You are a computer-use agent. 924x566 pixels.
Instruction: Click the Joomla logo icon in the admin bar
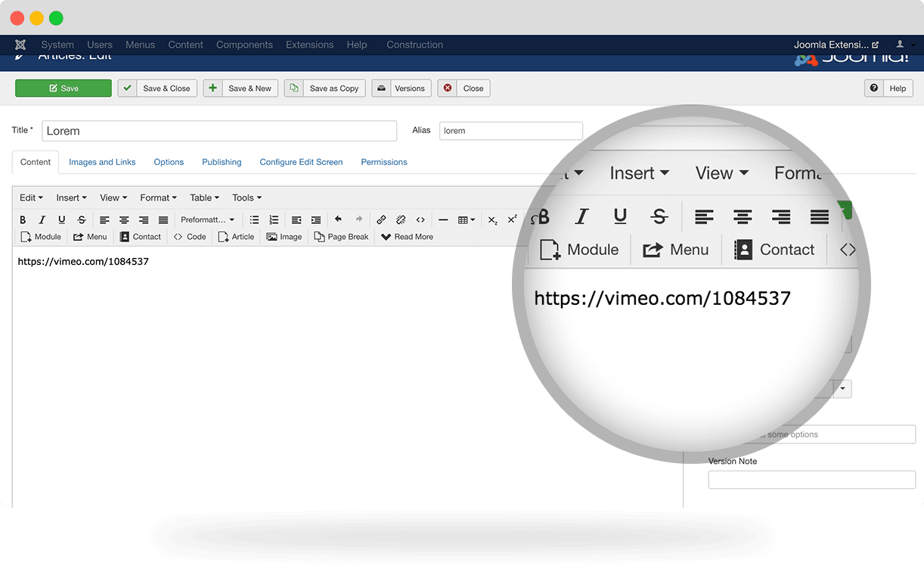20,45
